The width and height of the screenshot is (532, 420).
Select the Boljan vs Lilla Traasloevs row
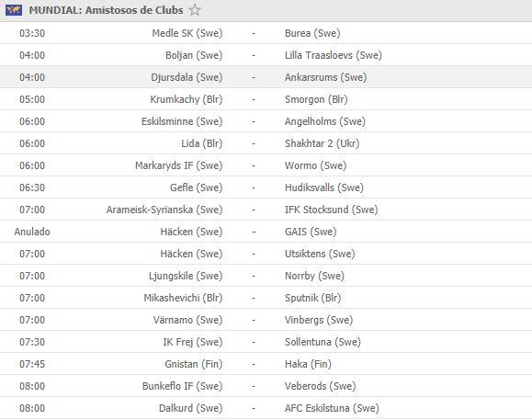point(266,55)
